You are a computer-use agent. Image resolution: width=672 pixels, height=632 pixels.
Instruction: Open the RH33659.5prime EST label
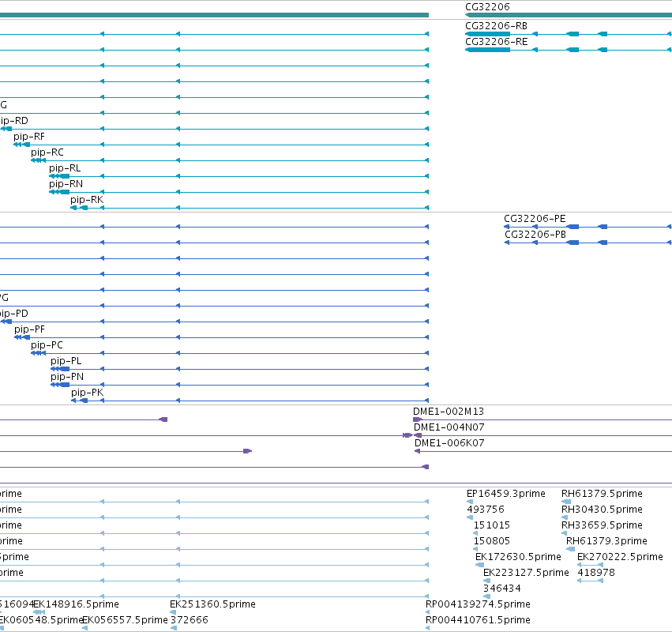pyautogui.click(x=602, y=525)
